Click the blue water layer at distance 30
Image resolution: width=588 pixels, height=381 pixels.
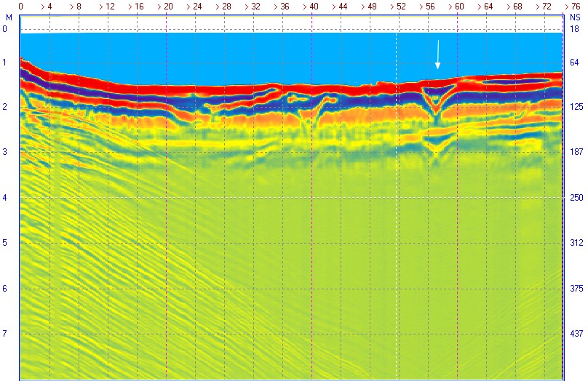239,60
